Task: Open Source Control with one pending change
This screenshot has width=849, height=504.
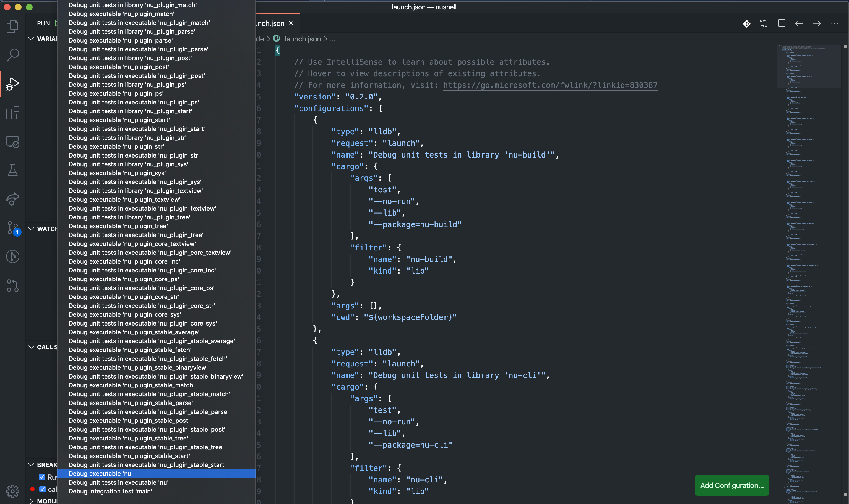Action: (x=13, y=228)
